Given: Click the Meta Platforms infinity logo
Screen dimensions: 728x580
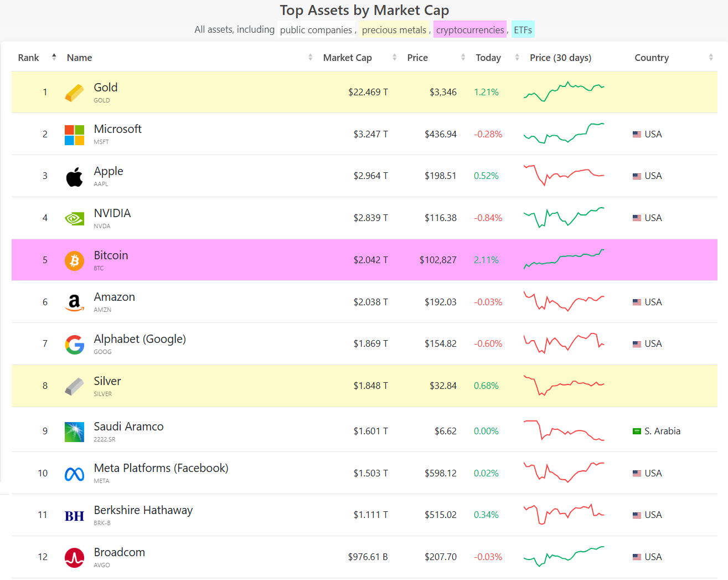Looking at the screenshot, I should coord(74,474).
